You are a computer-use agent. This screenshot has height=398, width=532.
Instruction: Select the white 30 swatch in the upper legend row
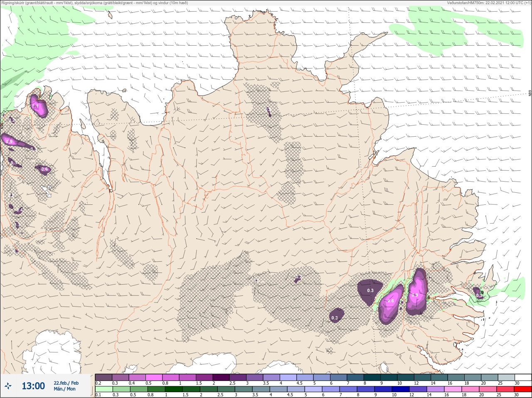pos(523,377)
